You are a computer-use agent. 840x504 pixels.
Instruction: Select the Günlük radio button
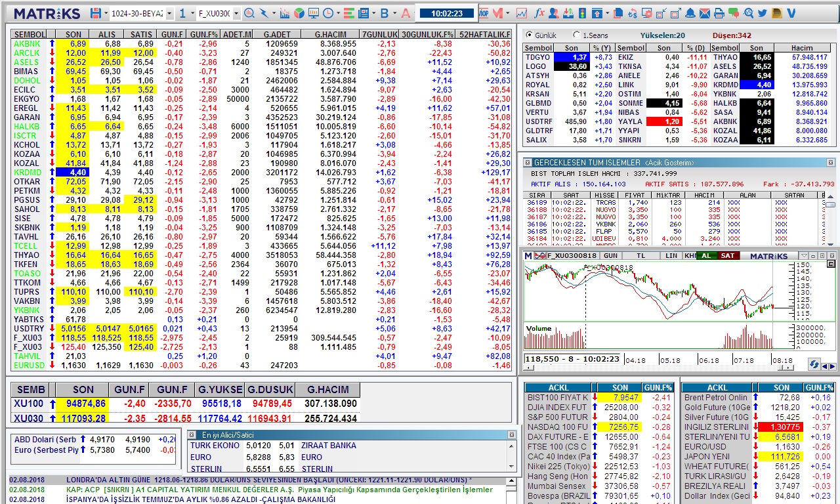528,35
